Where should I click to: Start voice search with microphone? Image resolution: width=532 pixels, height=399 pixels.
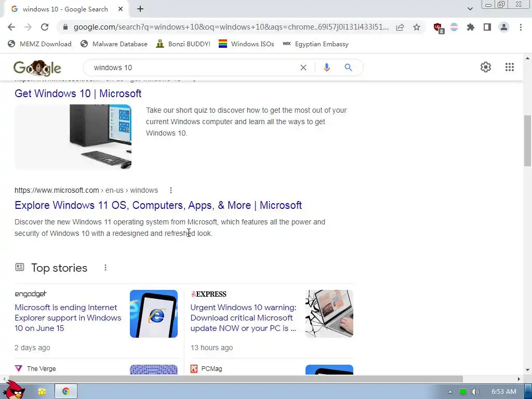tap(327, 68)
